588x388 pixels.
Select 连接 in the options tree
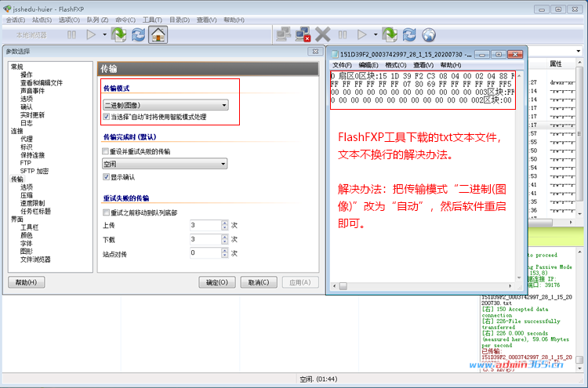coord(17,131)
